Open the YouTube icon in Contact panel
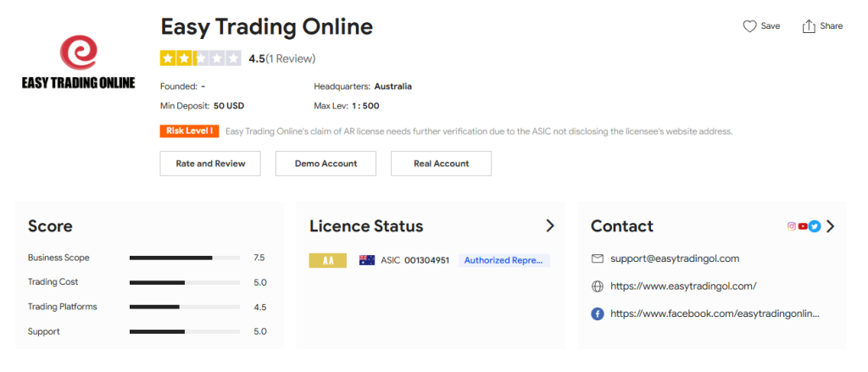This screenshot has width=868, height=372. (x=803, y=226)
